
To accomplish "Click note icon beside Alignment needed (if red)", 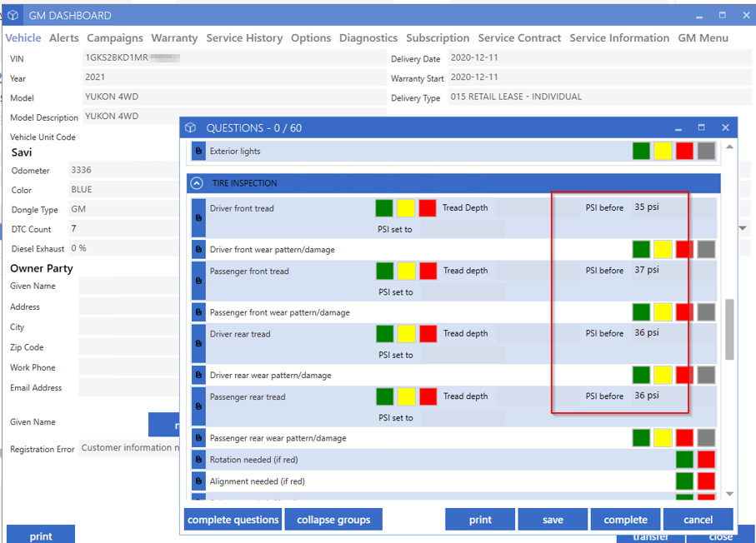I will click(198, 481).
